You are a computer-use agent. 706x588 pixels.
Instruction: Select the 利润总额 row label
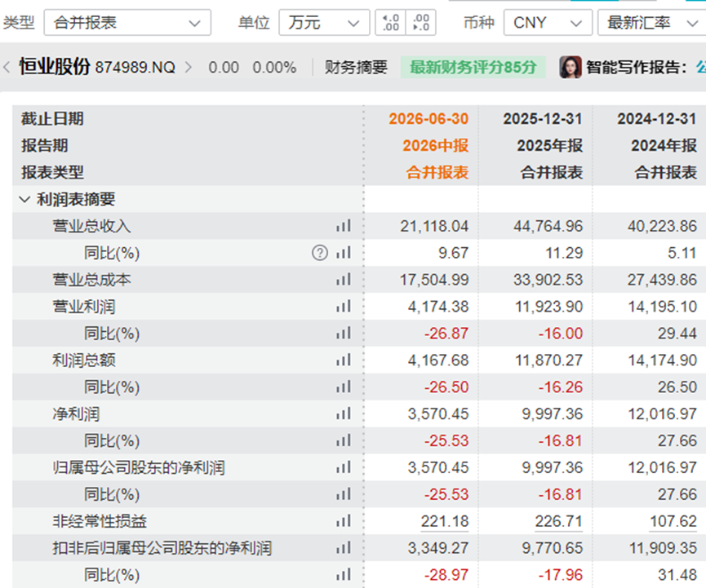pos(84,360)
